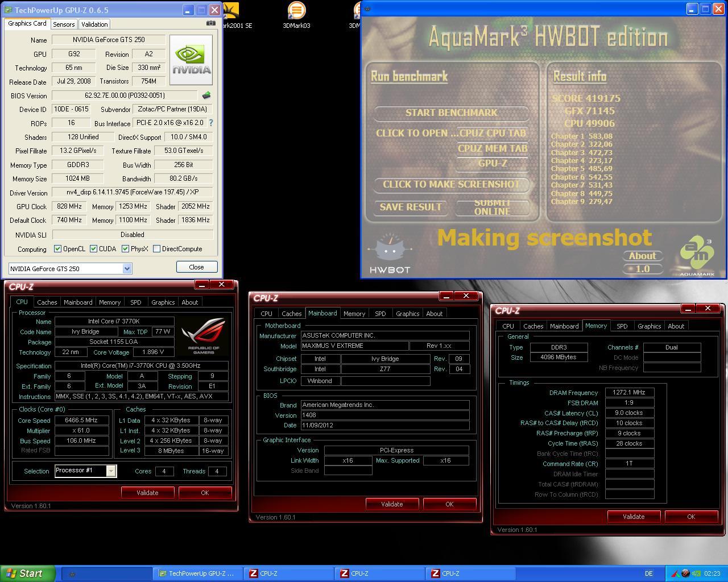Toggle the PhysX checkbox
728x582 pixels.
point(125,249)
